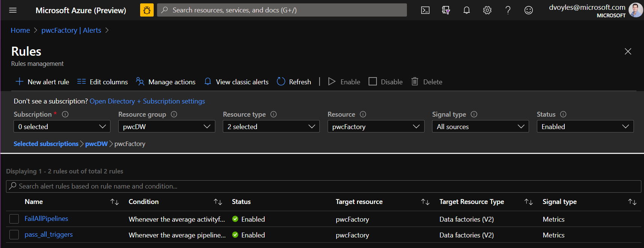Click New alert rule
The image size is (644, 248).
tap(42, 82)
